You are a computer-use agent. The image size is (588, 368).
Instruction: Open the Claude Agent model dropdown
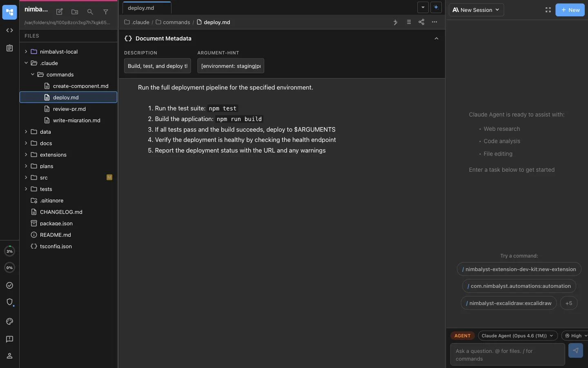[517, 336]
